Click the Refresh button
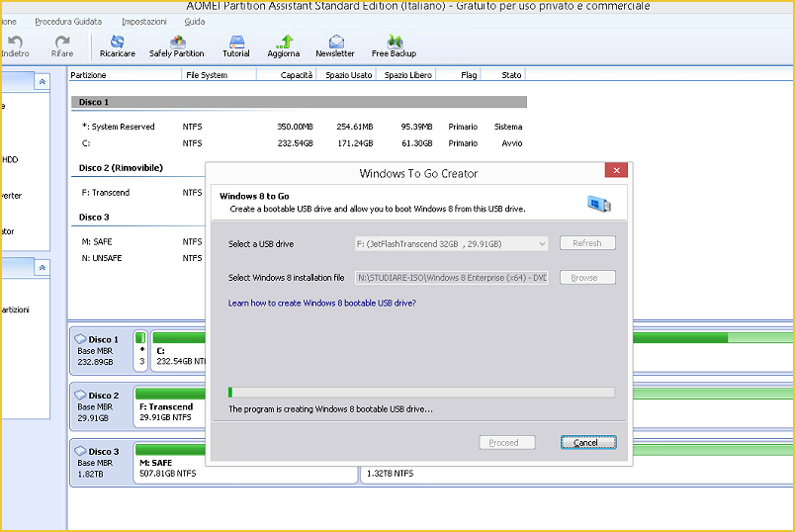 click(587, 243)
